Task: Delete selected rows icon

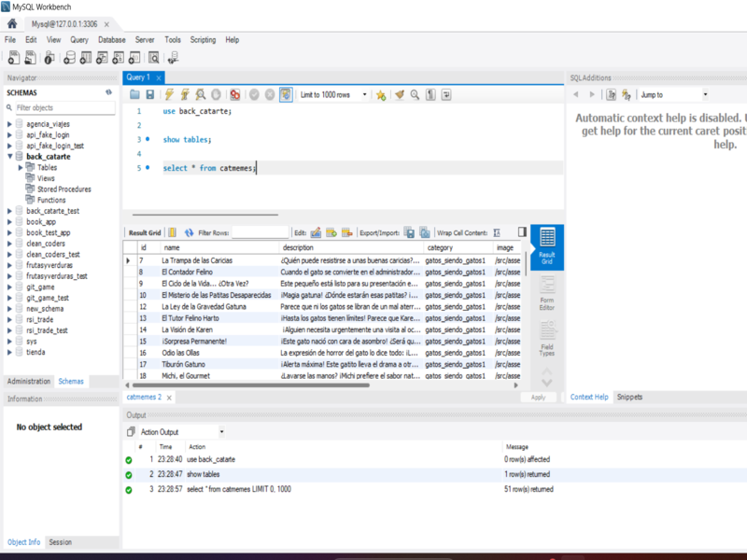Action: coord(347,232)
